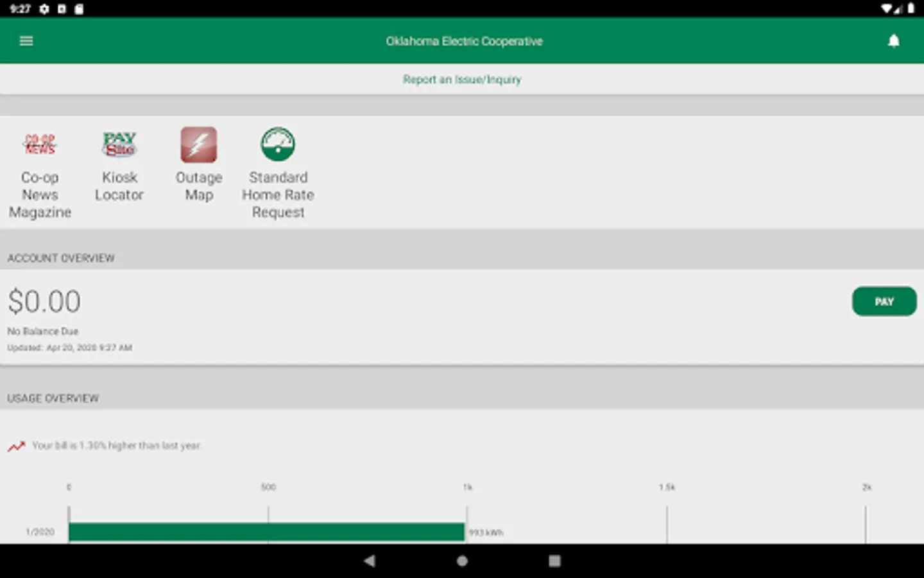This screenshot has width=924, height=578.
Task: Click the green 1/2020 usage bar
Action: coord(266,532)
